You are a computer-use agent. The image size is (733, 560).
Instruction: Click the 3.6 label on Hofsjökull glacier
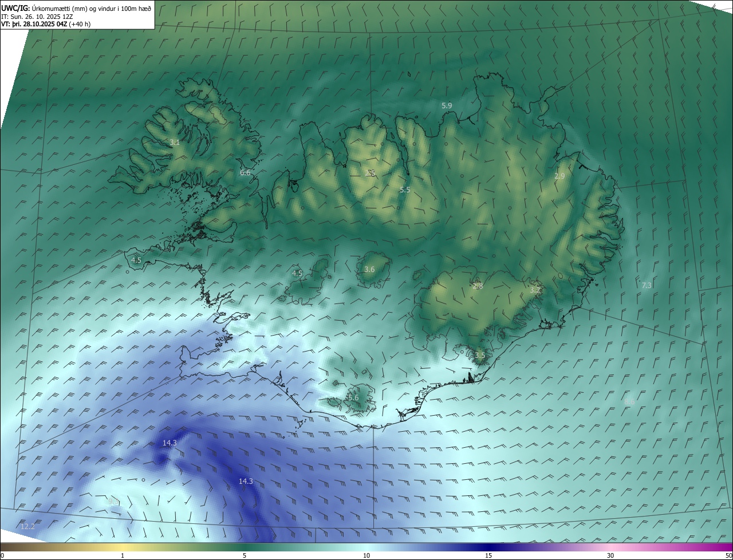[x=369, y=269]
